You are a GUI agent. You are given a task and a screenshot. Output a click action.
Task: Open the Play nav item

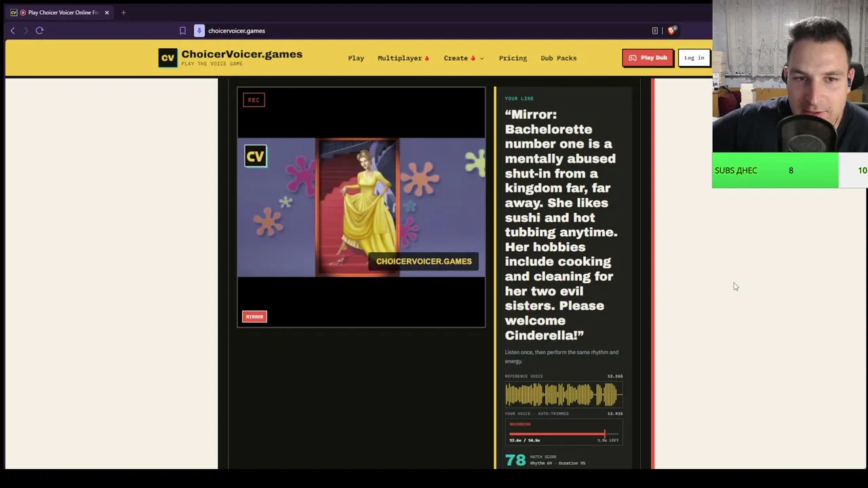(x=356, y=58)
